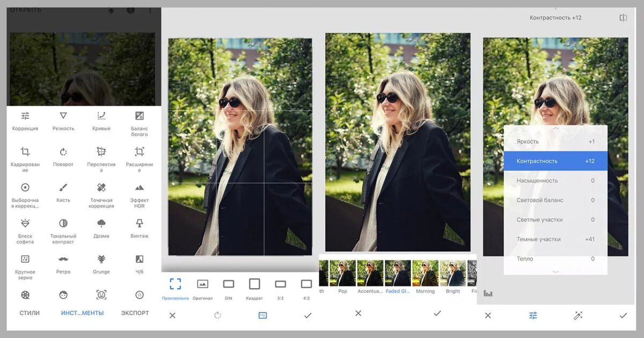Viewport: 644px width, 338px height.
Task: Open the Драма filter
Action: 101,228
